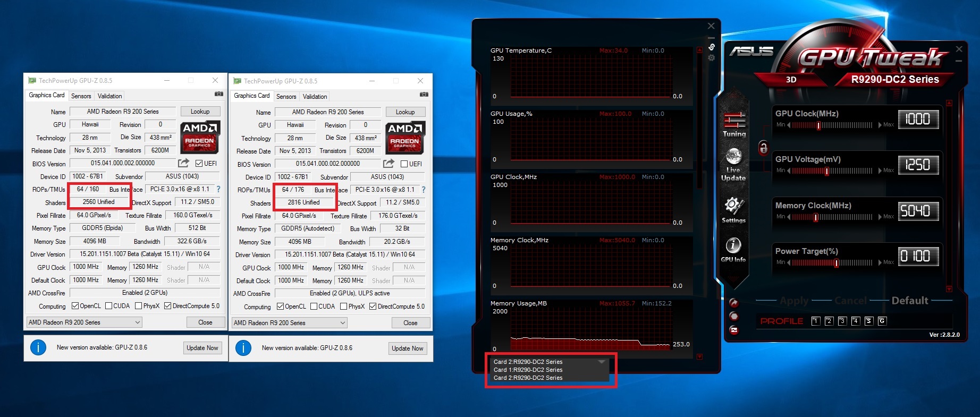
Task: Click Lookup in the 2560-shader GPU-Z window
Action: [x=200, y=112]
